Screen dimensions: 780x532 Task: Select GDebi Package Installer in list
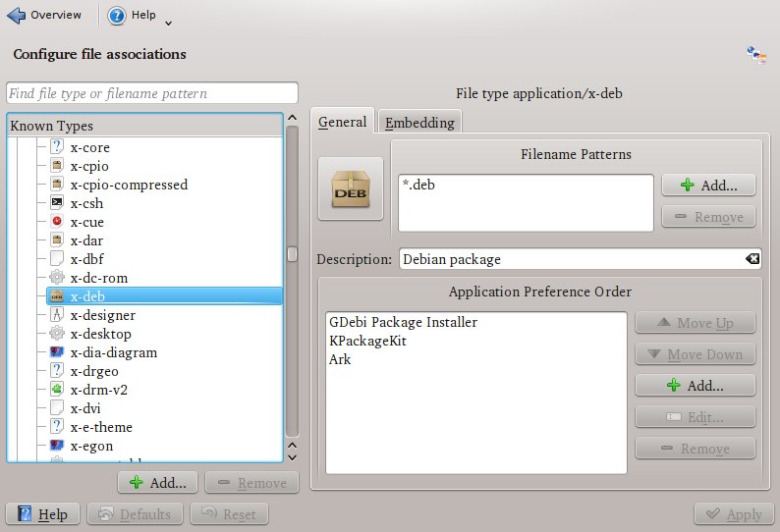404,322
